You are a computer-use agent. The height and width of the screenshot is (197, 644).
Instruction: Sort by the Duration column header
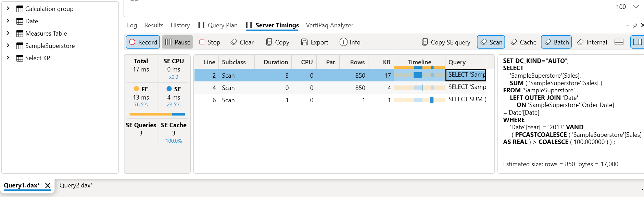(x=276, y=62)
